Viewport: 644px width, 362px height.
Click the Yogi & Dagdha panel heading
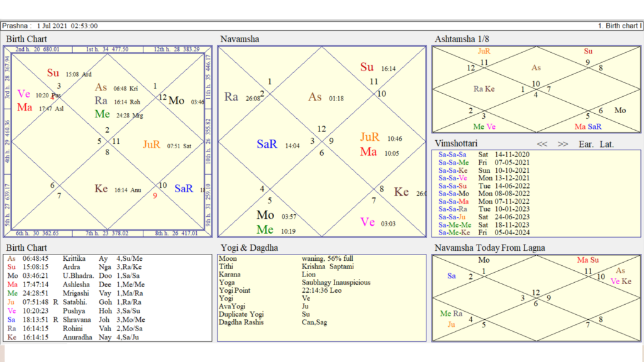(x=249, y=248)
